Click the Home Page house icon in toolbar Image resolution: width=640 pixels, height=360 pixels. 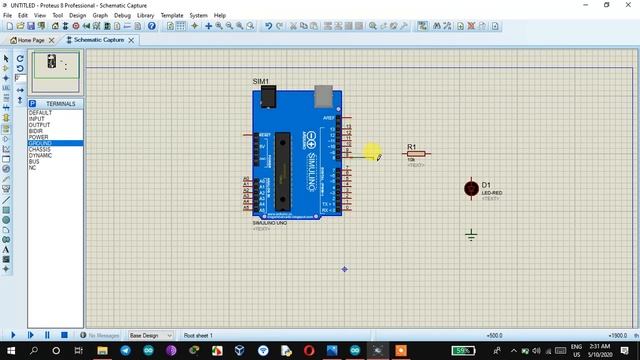[x=55, y=26]
